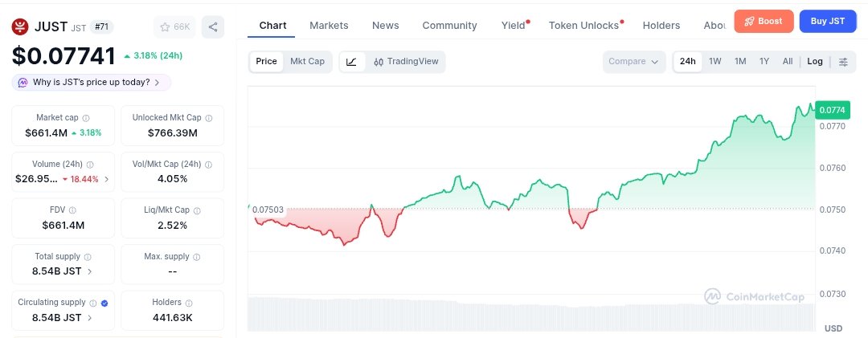868x338 pixels.
Task: Click the verified badge by Circulating supply
Action: (x=104, y=303)
